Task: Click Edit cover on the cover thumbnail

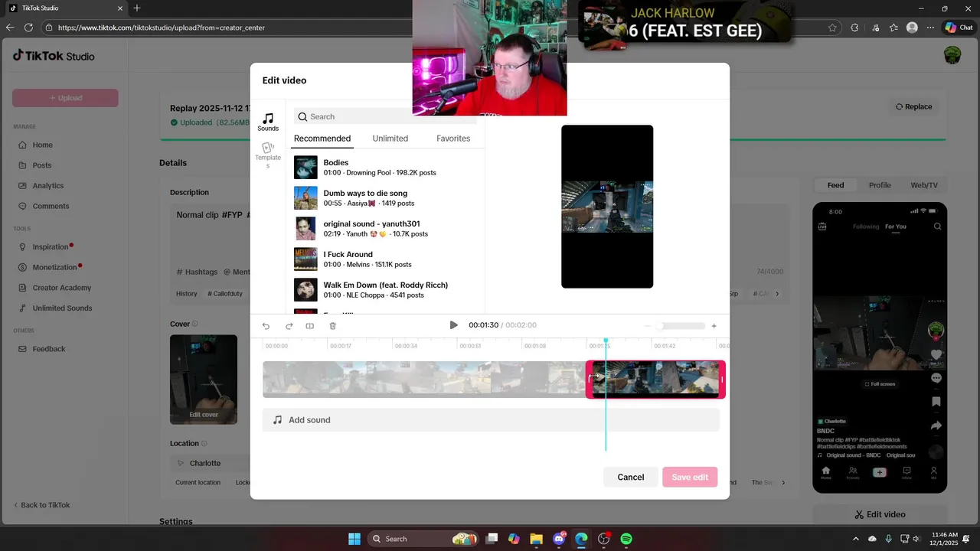Action: pyautogui.click(x=204, y=415)
